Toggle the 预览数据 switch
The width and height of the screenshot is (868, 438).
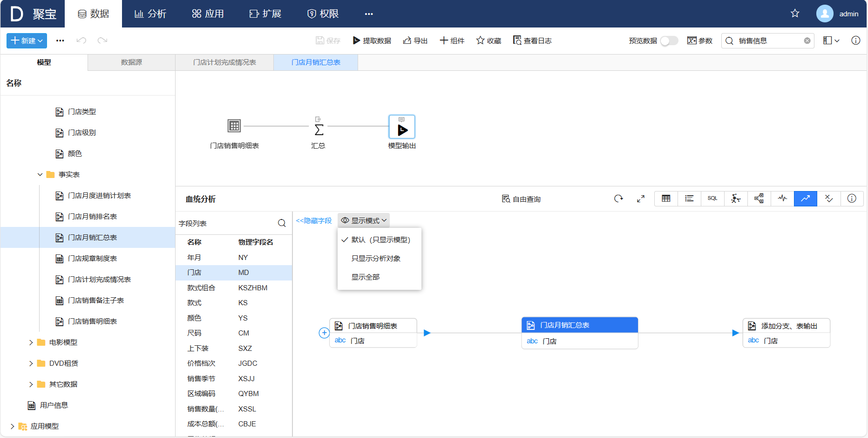(669, 41)
